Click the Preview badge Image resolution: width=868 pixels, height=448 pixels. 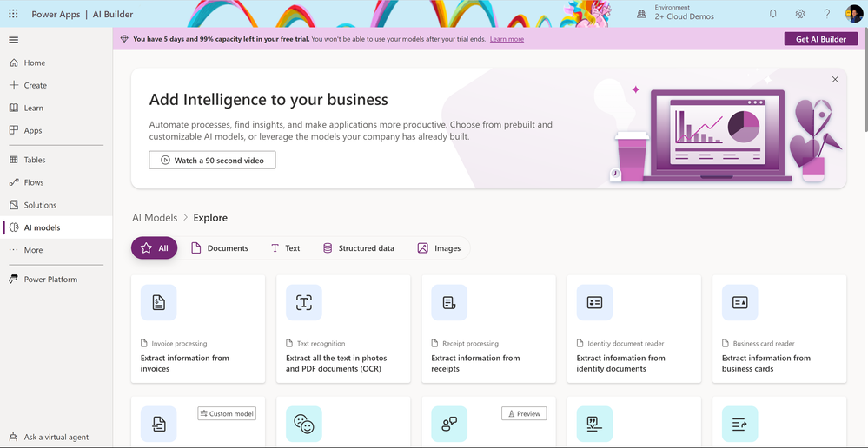point(524,414)
